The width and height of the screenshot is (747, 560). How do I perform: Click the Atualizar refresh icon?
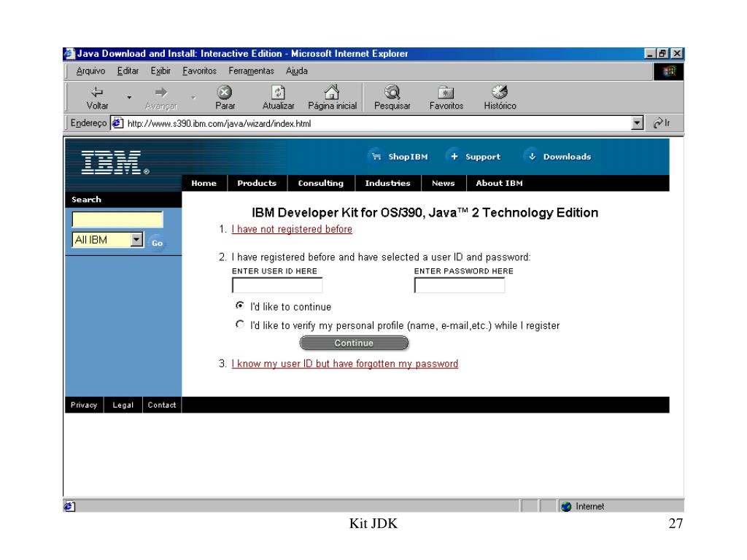click(278, 92)
